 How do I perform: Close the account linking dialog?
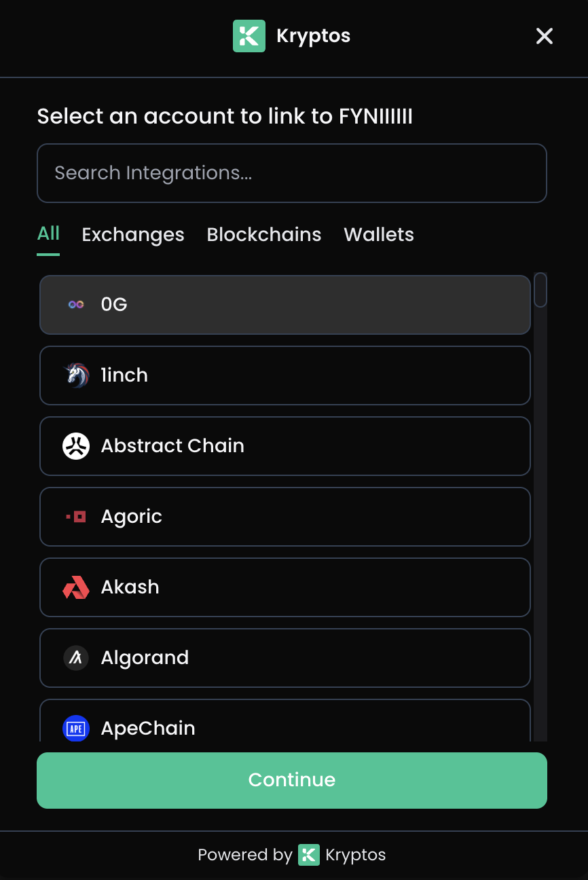point(544,36)
